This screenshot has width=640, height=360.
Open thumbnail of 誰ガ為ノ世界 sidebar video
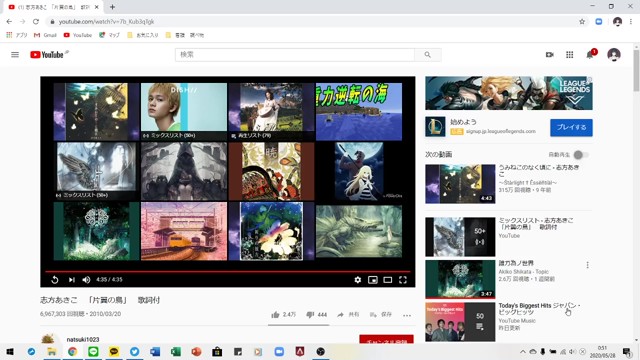click(x=460, y=279)
